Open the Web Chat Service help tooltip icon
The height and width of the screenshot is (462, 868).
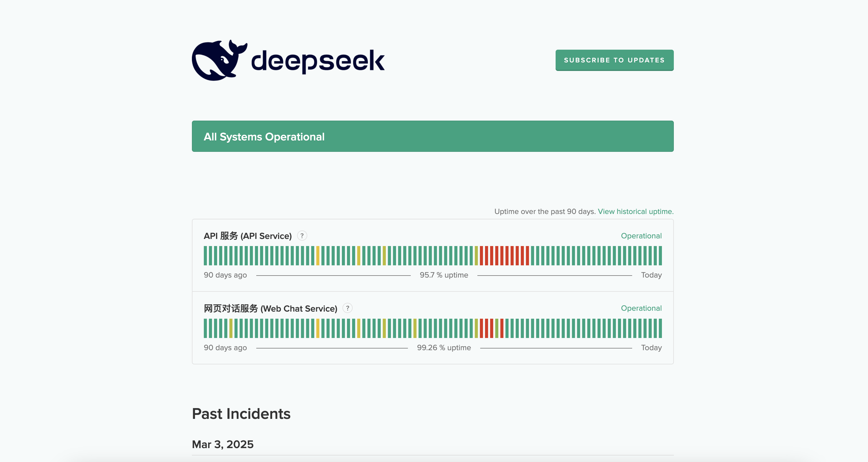[x=348, y=308]
